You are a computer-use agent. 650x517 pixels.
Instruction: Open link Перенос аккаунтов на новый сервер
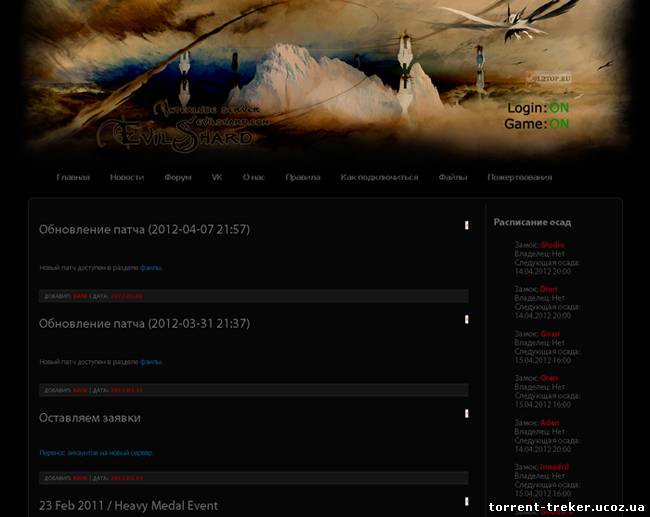(x=96, y=453)
